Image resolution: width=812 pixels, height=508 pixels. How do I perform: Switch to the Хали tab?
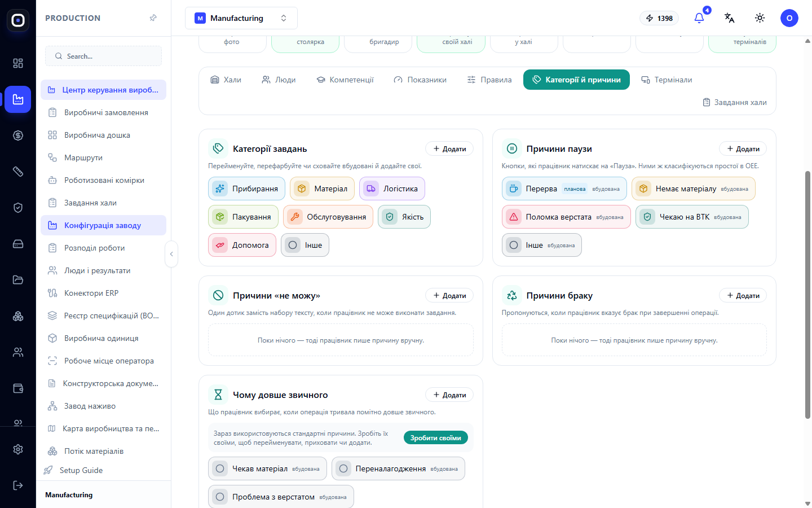[x=226, y=80]
